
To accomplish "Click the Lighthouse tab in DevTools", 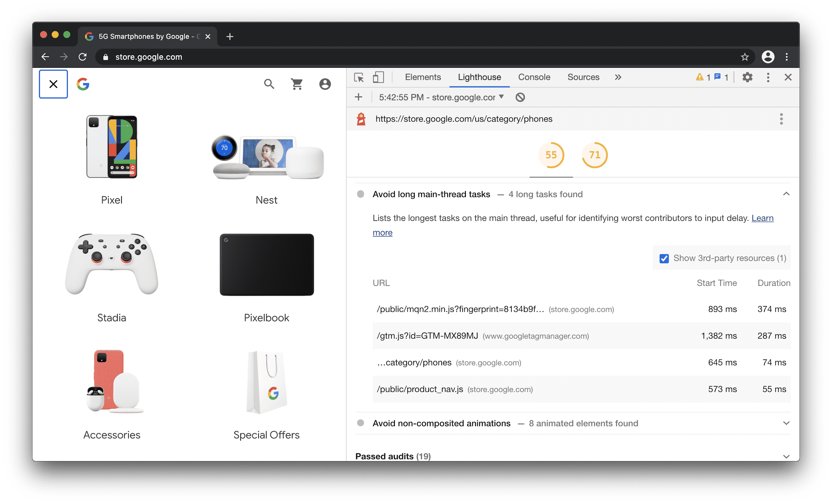I will (479, 76).
